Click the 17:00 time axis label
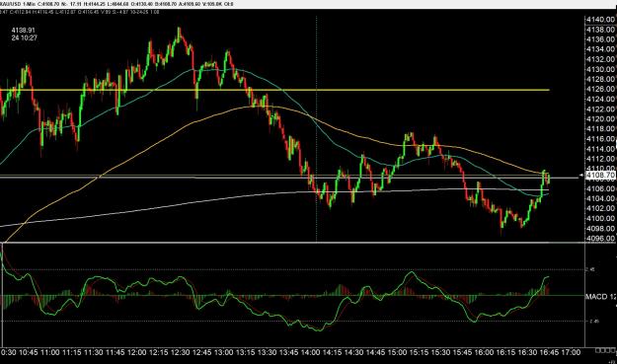Viewport: 617px width, 364px height. [570, 352]
